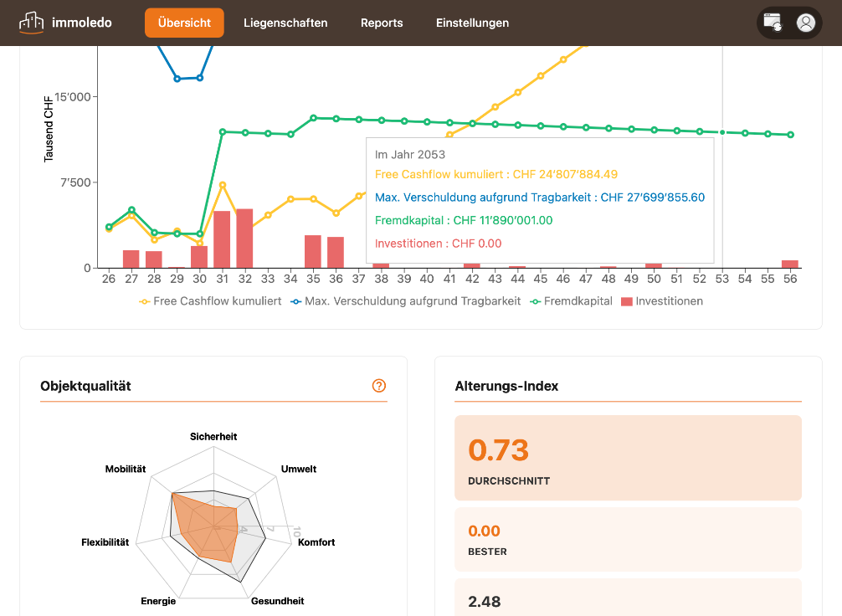The image size is (842, 616).
Task: Click the green Fremdkapital legend marker
Action: (535, 302)
